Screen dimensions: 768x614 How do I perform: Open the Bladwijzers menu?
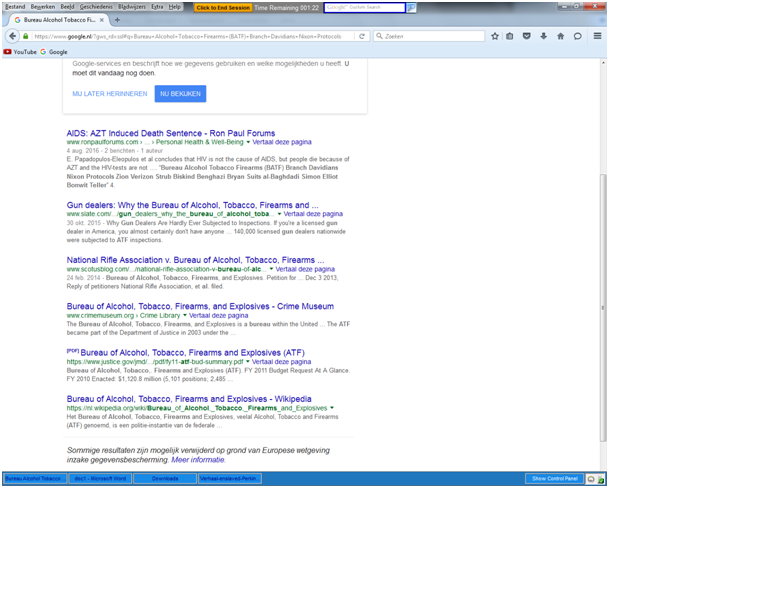tap(132, 7)
